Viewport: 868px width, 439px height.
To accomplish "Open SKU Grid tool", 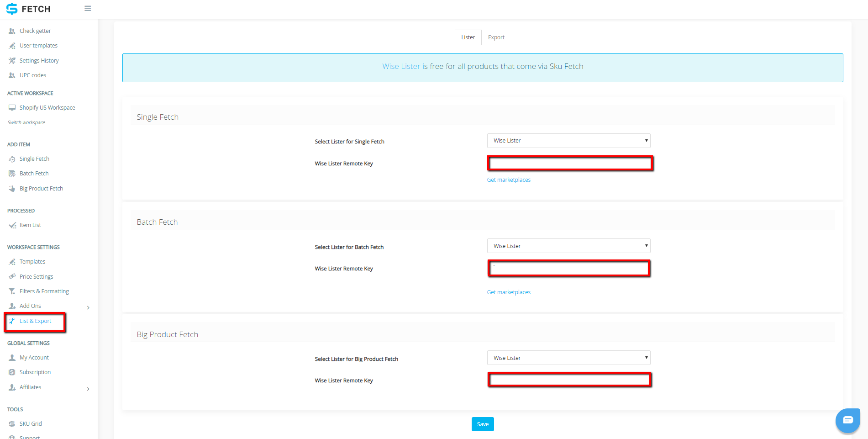I will point(31,424).
